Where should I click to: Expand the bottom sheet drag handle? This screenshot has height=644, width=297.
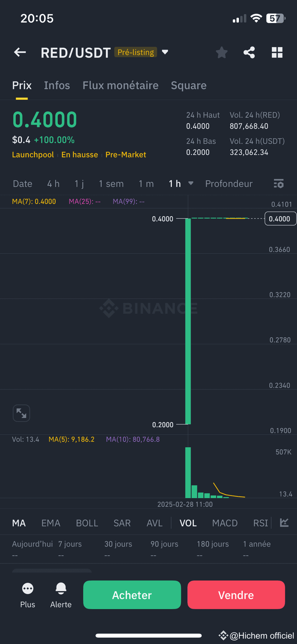tap(52, 571)
